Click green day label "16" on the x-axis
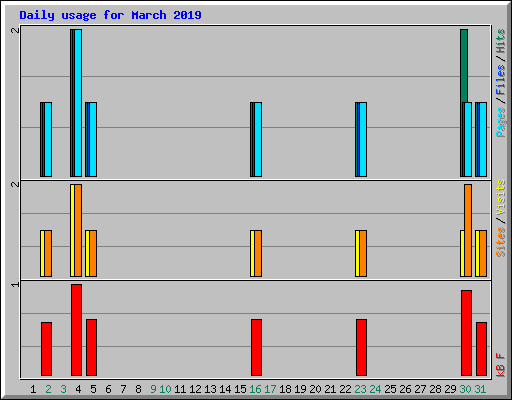 [x=255, y=389]
